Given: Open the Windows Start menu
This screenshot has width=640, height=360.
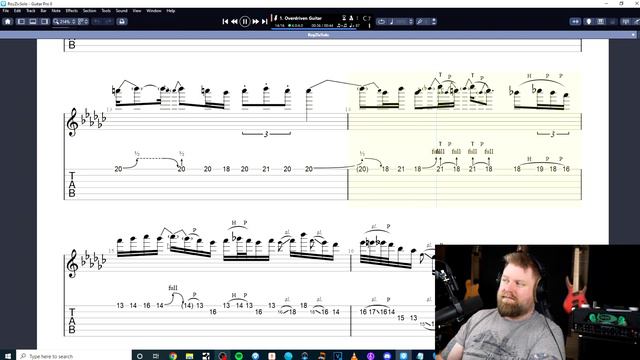Looking at the screenshot, I should click(x=7, y=356).
